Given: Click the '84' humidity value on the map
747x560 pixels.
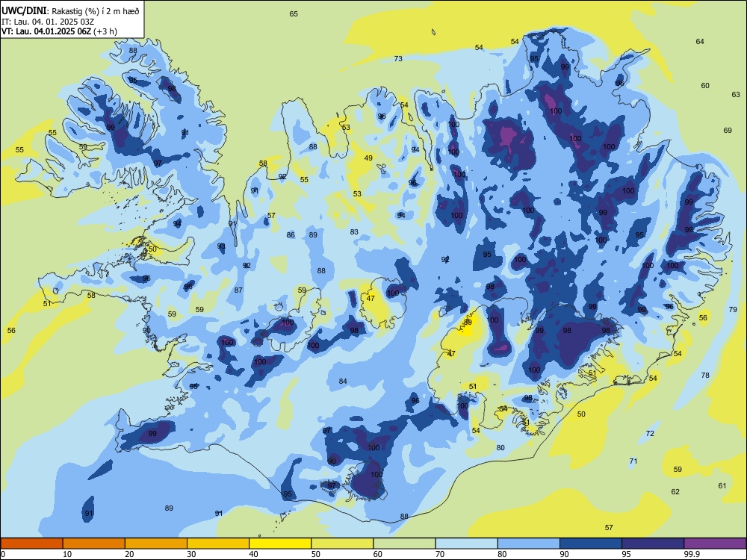Looking at the screenshot, I should click(x=343, y=381).
